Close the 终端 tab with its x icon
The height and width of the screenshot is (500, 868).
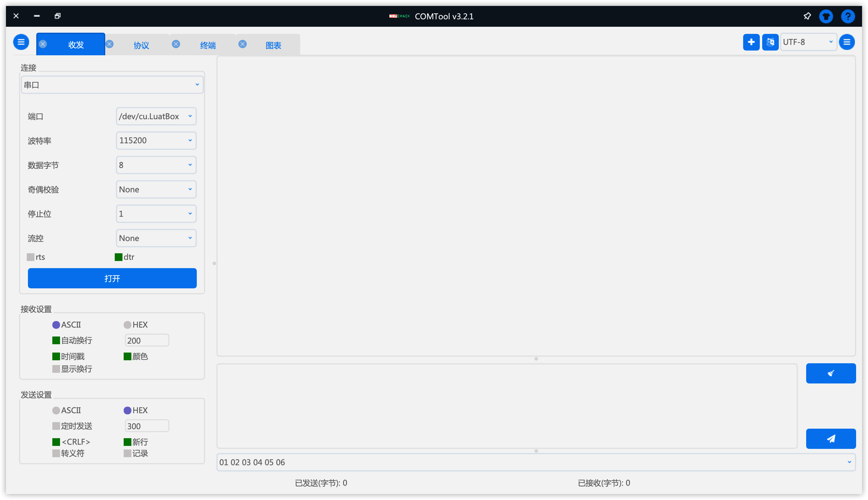coord(176,44)
